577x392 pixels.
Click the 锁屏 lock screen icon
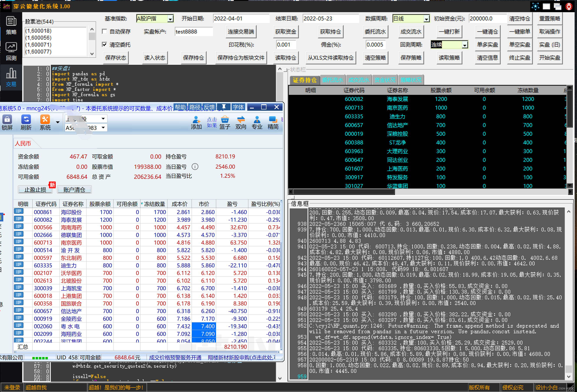point(7,123)
